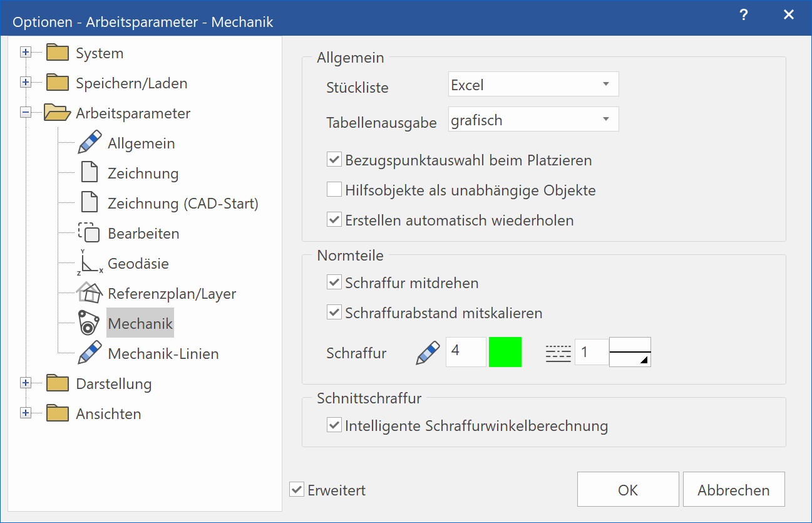Open the Schraffur line style dropdown
Screen dimensions: 812x523
click(630, 352)
